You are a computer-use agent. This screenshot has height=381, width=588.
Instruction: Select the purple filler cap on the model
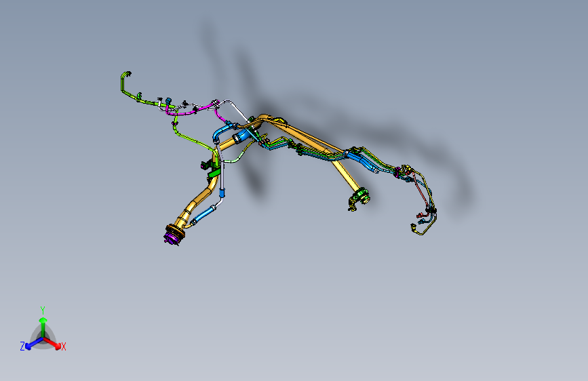click(171, 238)
